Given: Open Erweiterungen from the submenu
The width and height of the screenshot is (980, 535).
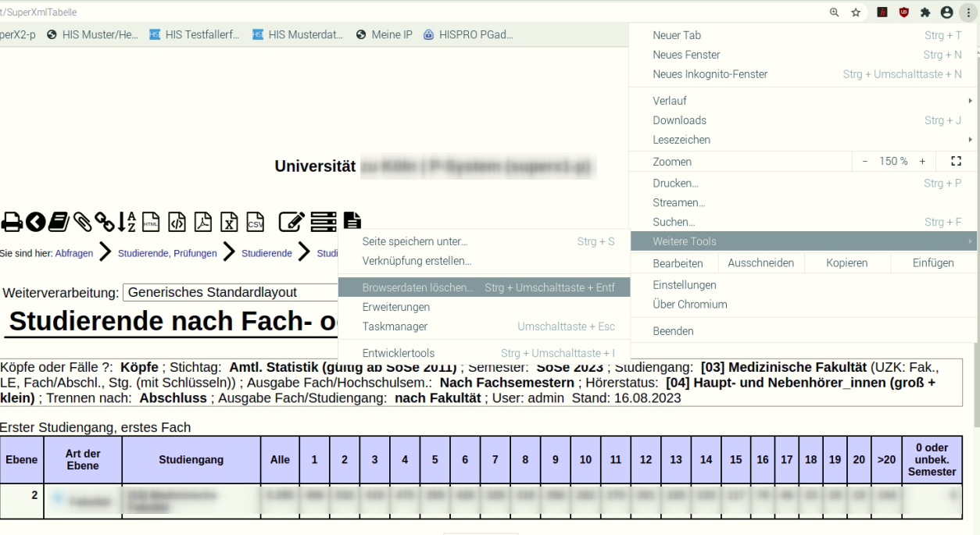Looking at the screenshot, I should 484,307.
